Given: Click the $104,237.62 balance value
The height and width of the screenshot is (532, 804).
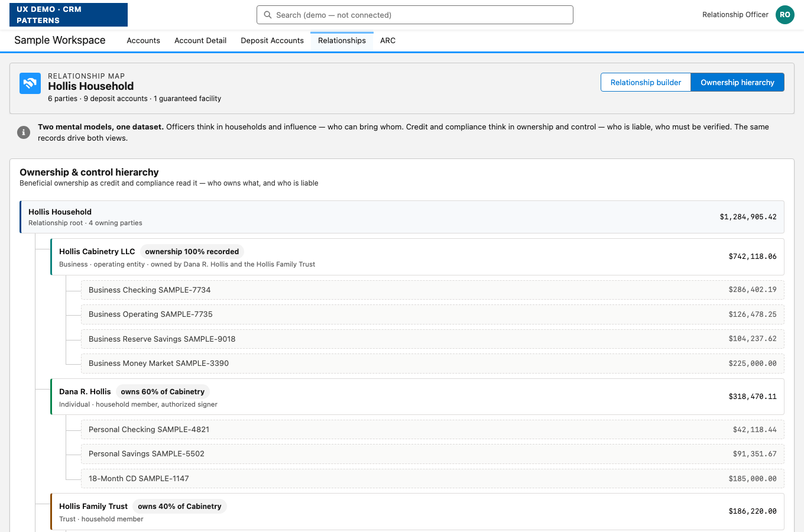Looking at the screenshot, I should pyautogui.click(x=753, y=339).
